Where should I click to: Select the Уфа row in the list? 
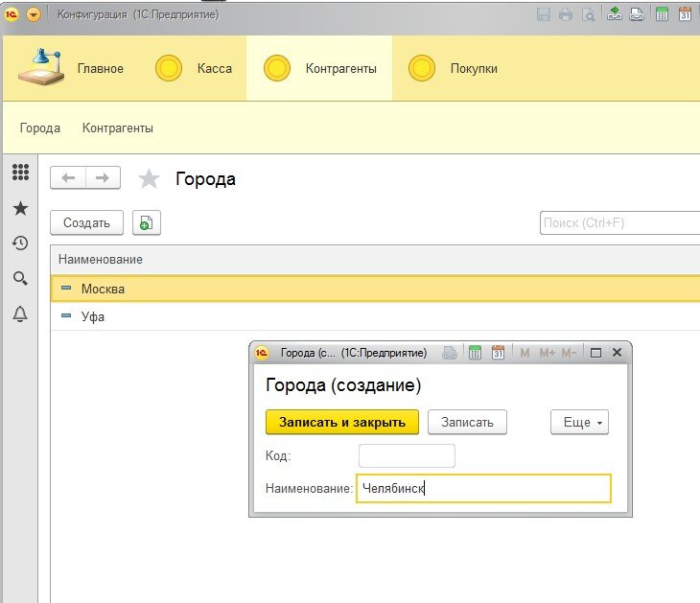375,316
